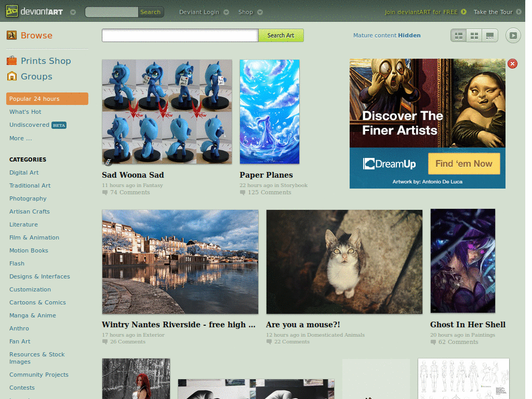
Task: Expand the Shop dropdown arrow
Action: pyautogui.click(x=260, y=12)
